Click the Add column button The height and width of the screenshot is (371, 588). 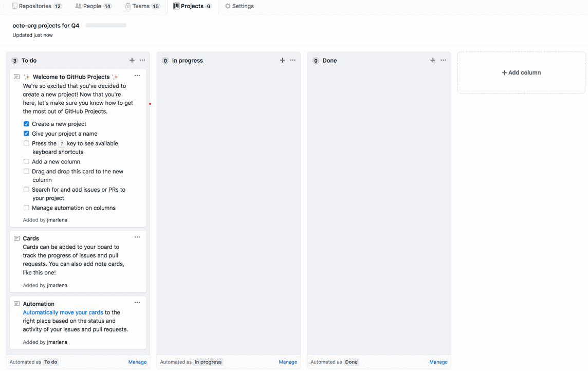point(521,72)
